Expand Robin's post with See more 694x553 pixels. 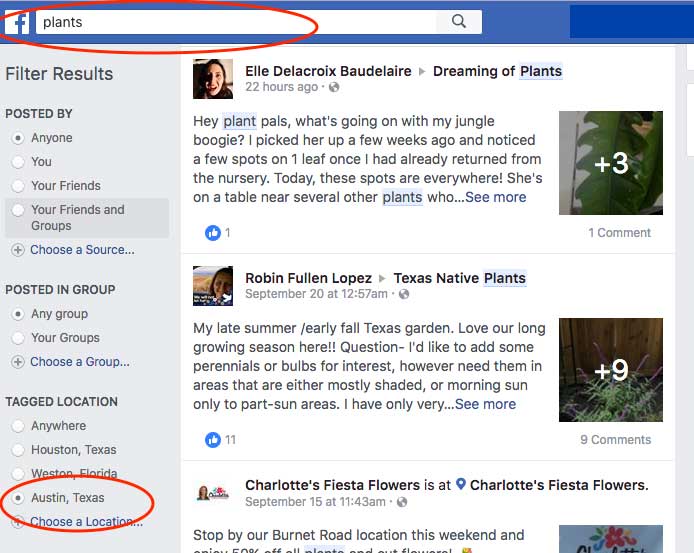coord(486,404)
